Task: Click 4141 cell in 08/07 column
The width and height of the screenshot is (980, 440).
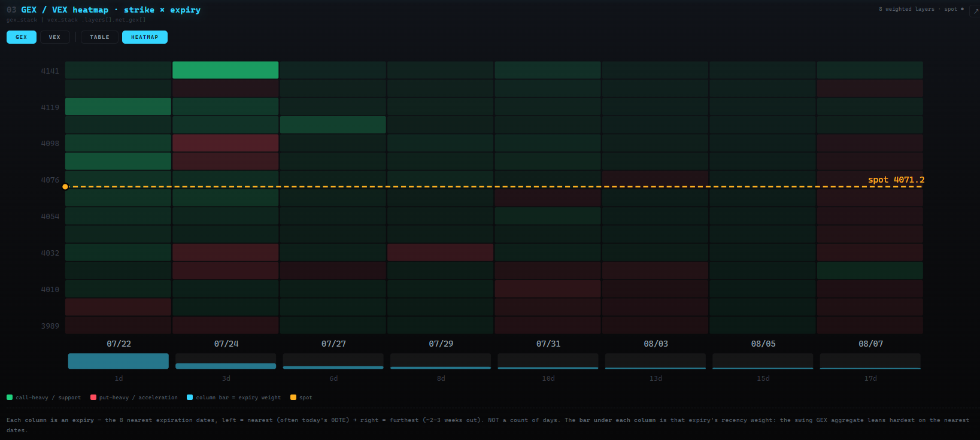Action: tap(870, 70)
